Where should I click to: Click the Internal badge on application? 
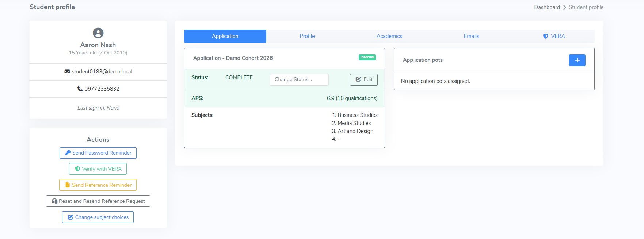[x=367, y=57]
